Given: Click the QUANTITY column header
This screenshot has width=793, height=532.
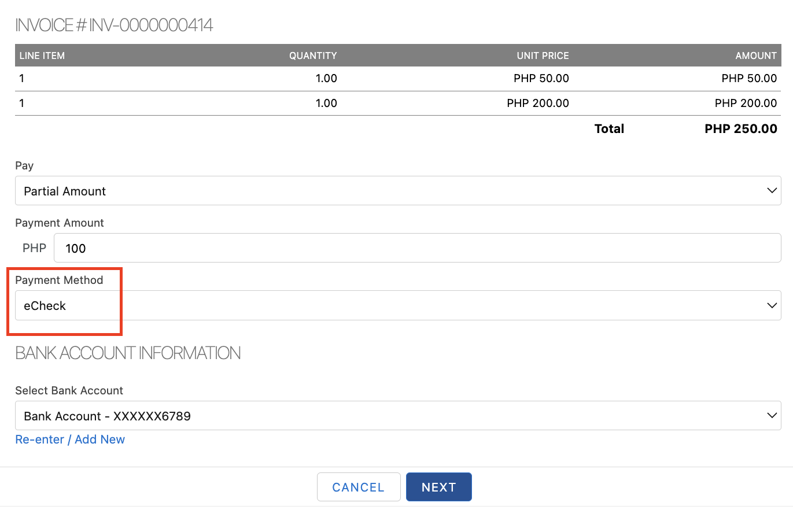Looking at the screenshot, I should (313, 56).
